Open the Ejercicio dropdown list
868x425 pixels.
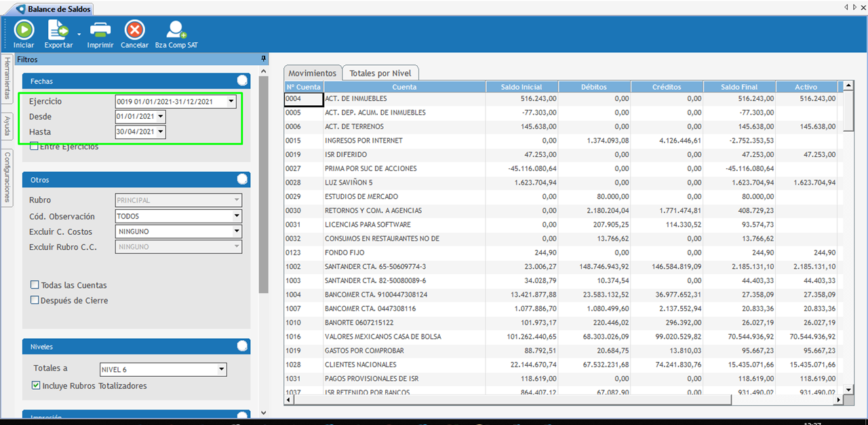(x=231, y=101)
